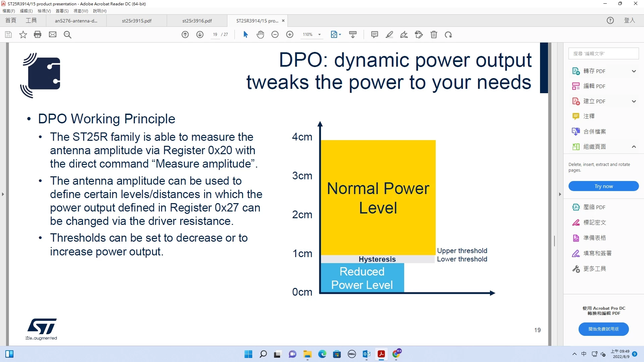
Task: Select the highlight text pen tool
Action: [389, 35]
